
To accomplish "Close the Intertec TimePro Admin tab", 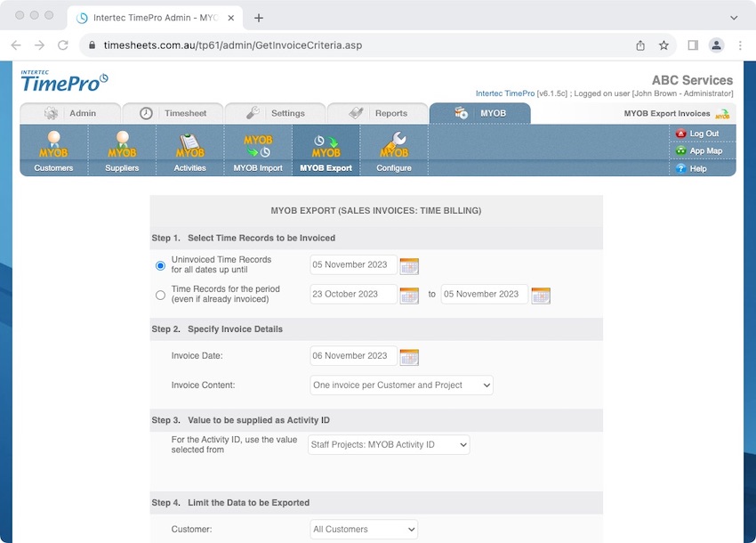I will click(231, 18).
